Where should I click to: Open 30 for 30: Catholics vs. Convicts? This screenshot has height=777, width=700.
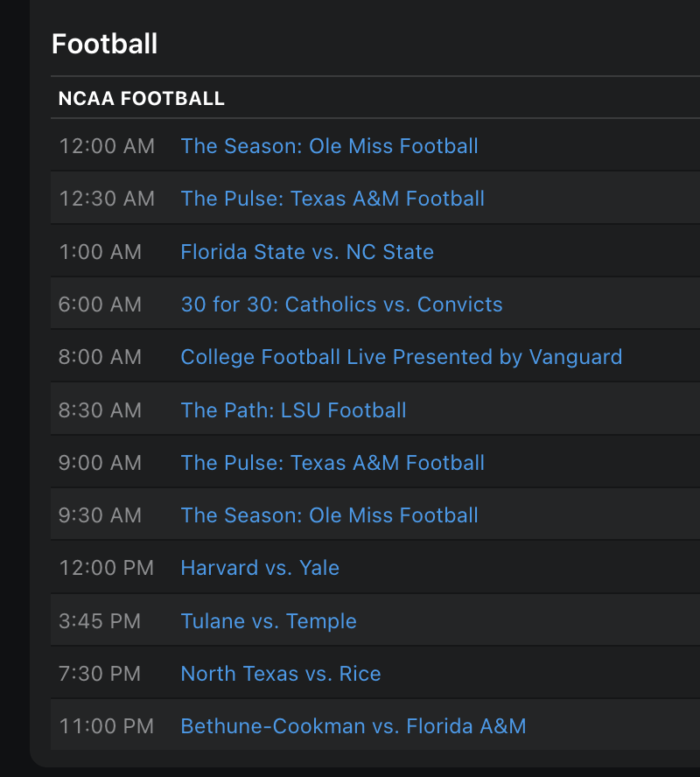coord(341,304)
